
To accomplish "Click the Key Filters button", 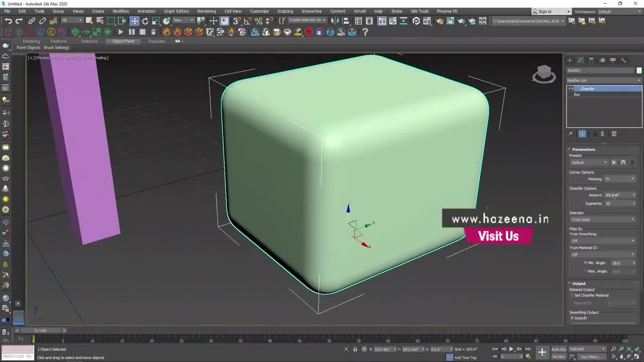I will coord(592,357).
